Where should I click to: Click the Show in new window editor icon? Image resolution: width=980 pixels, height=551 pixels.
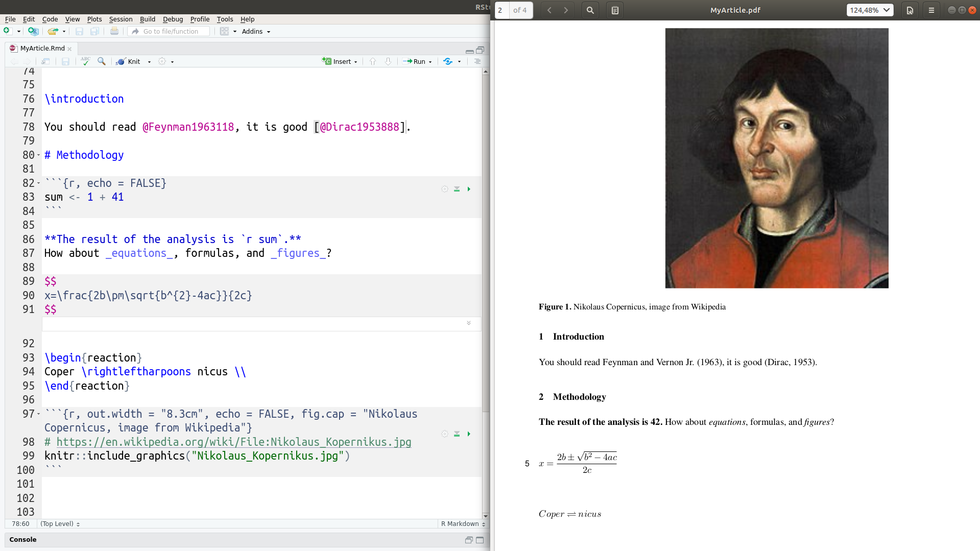pyautogui.click(x=46, y=61)
